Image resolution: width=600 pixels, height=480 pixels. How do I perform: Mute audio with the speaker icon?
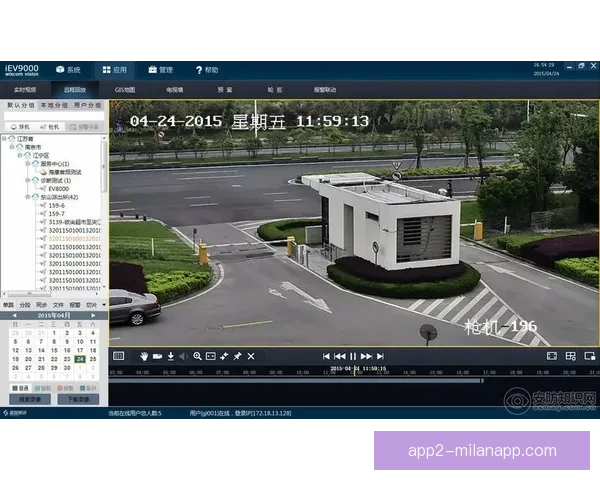pyautogui.click(x=183, y=356)
